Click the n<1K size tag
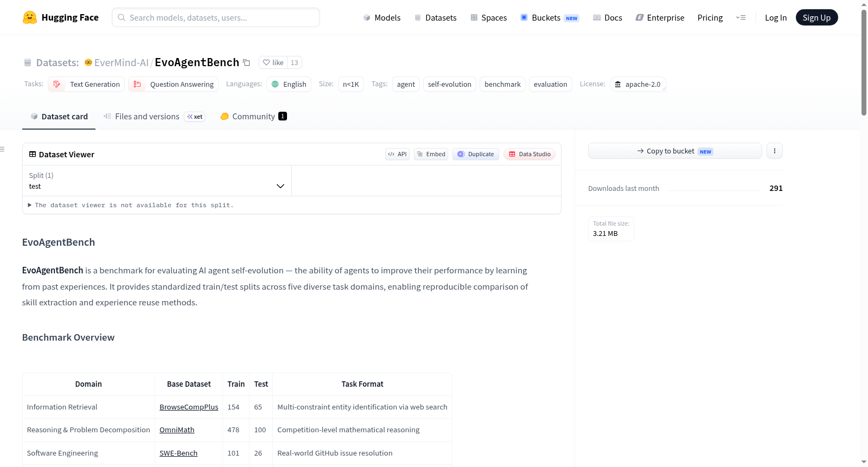Screen dimensions: 868x467 pyautogui.click(x=351, y=84)
